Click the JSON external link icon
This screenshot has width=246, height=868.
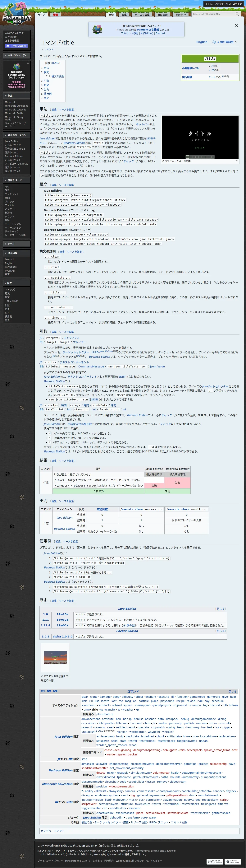[100, 399]
